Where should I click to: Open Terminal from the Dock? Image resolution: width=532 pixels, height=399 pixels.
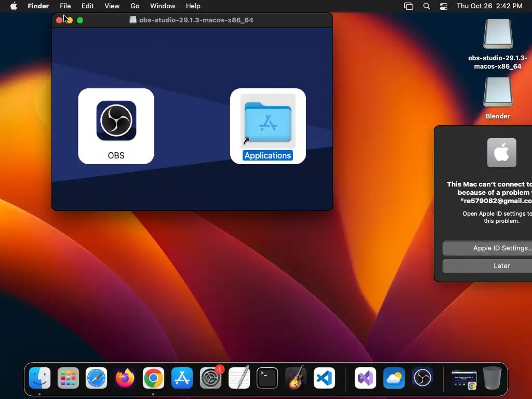tap(268, 378)
